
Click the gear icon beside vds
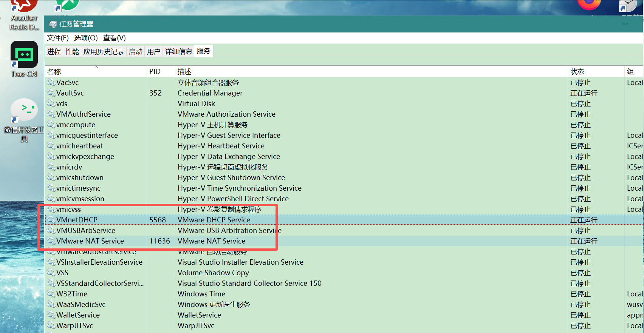coord(51,103)
